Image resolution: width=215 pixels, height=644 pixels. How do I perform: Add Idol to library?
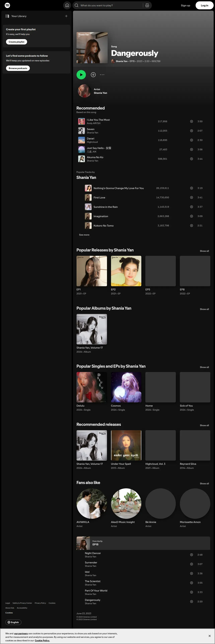191,573
